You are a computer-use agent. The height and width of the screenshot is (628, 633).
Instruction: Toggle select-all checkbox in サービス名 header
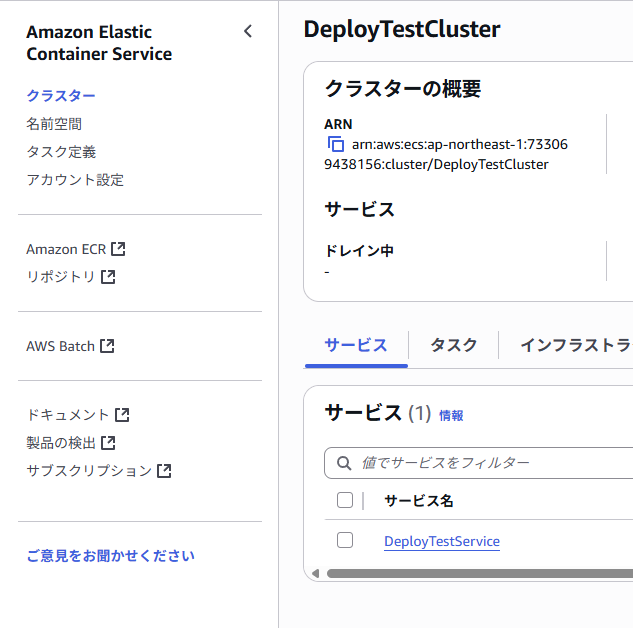point(345,500)
